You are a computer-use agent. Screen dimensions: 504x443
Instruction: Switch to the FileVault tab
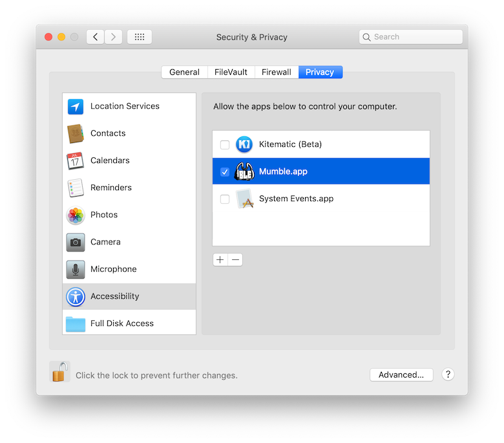[231, 72]
